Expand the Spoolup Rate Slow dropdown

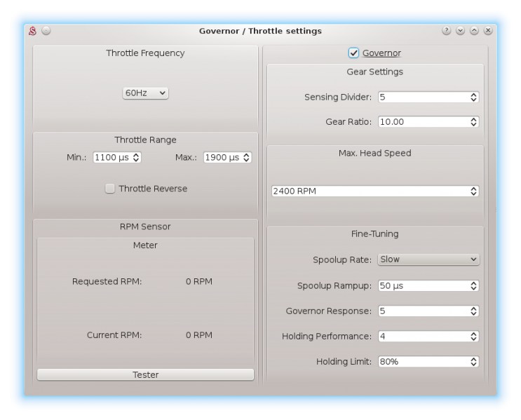point(428,259)
